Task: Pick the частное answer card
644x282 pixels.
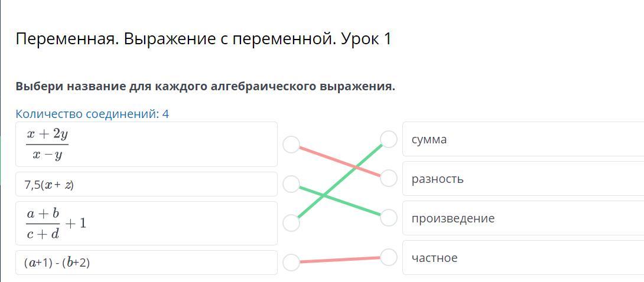Action: [523, 258]
